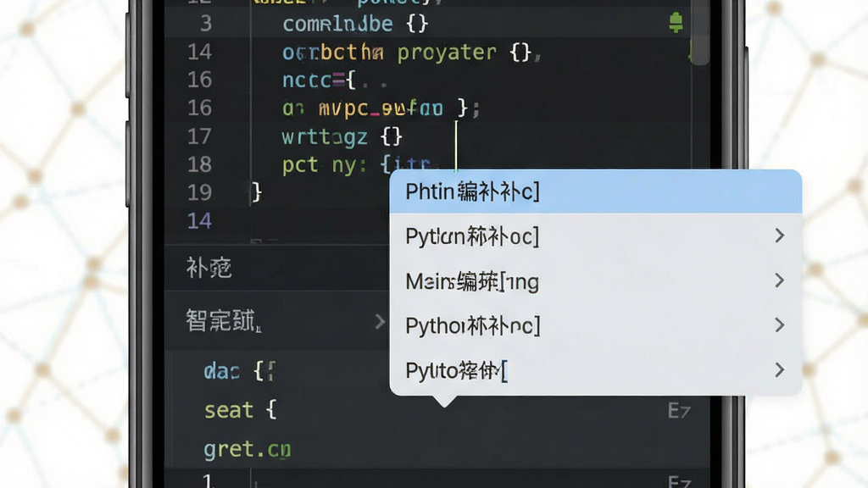Click the "nccc={" code line

tap(319, 80)
